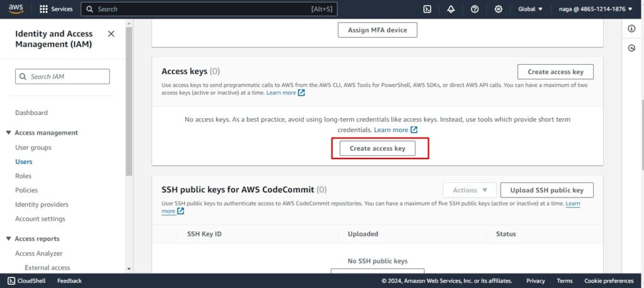Launch CloudShell from top toolbar icon
The image size is (644, 288).
click(x=427, y=9)
